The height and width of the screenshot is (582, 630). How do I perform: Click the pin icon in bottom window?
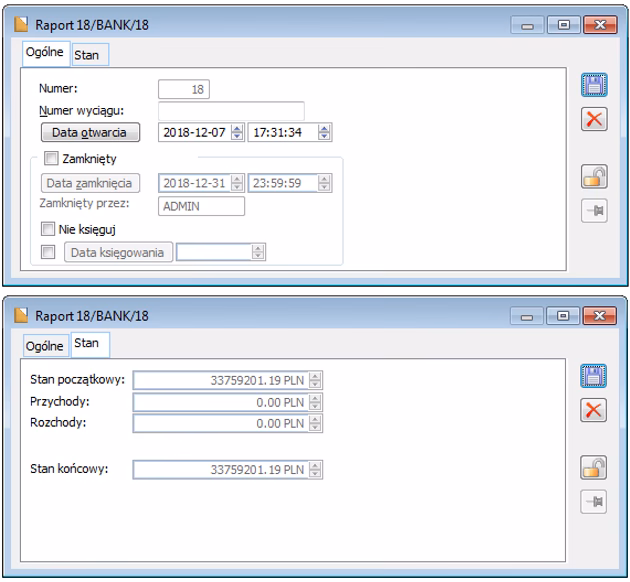click(x=595, y=498)
